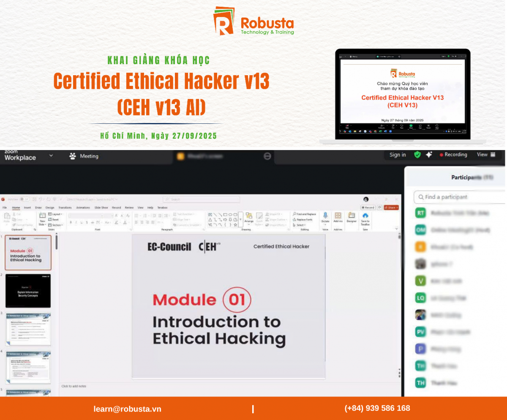The height and width of the screenshot is (420, 507).
Task: Open the Transitions ribbon tab
Action: (x=65, y=207)
